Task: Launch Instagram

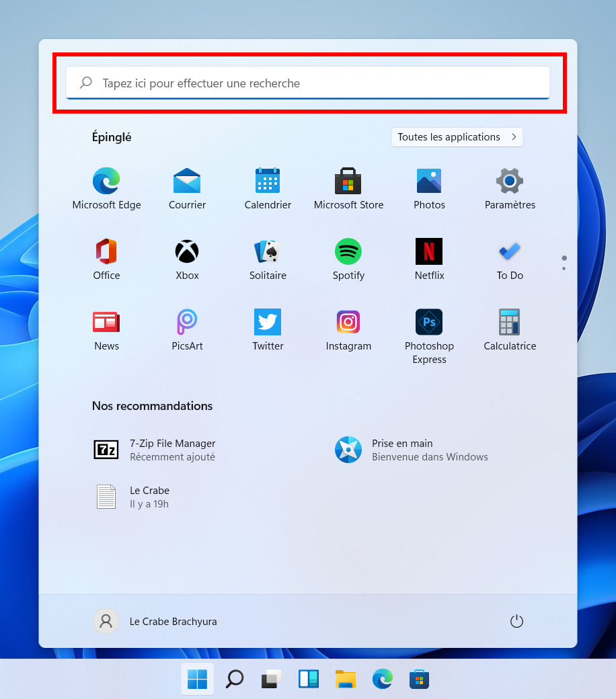Action: point(348,330)
